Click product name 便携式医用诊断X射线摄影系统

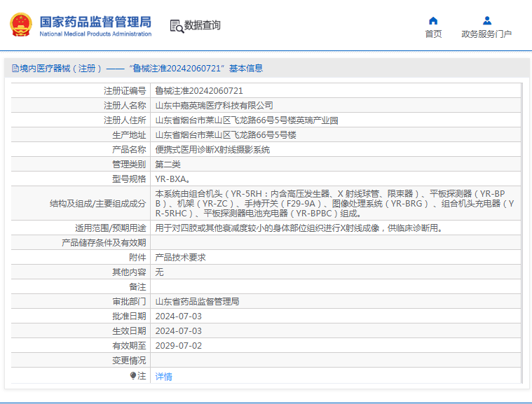point(212,149)
